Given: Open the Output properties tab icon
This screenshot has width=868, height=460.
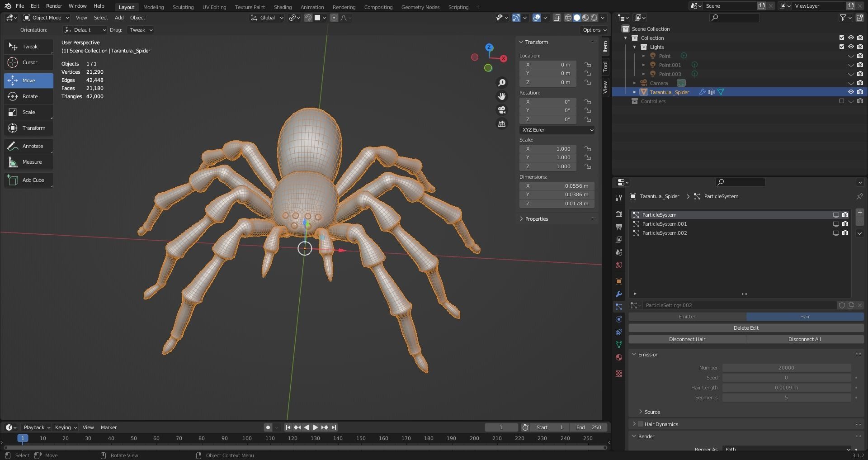Looking at the screenshot, I should (x=619, y=227).
